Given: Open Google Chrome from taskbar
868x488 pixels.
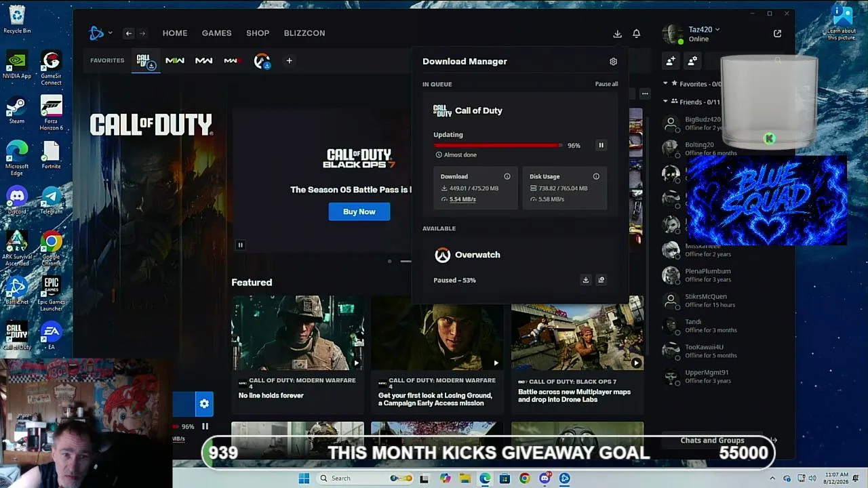Looking at the screenshot, I should click(x=525, y=479).
